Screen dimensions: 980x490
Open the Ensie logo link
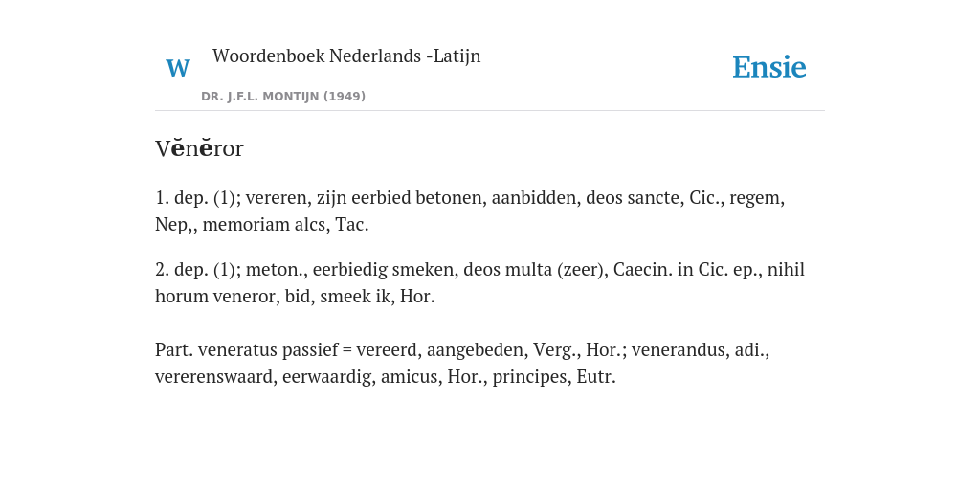coord(768,68)
